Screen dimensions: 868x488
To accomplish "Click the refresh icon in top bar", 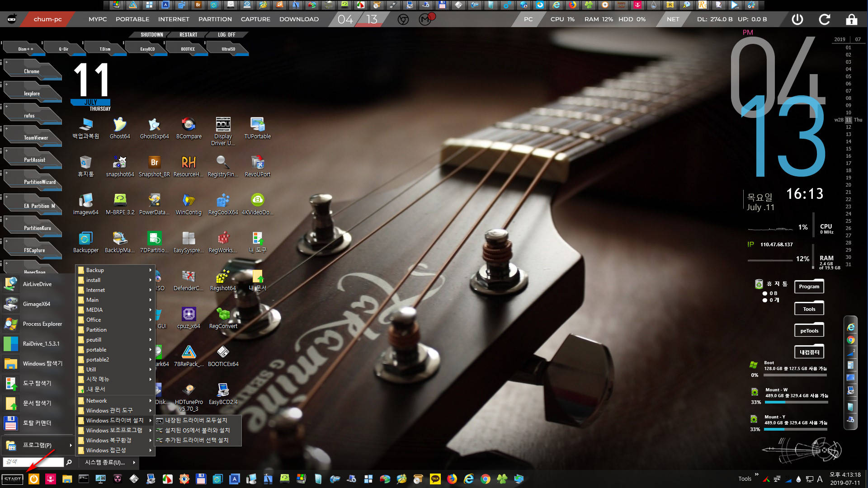I will pos(825,19).
